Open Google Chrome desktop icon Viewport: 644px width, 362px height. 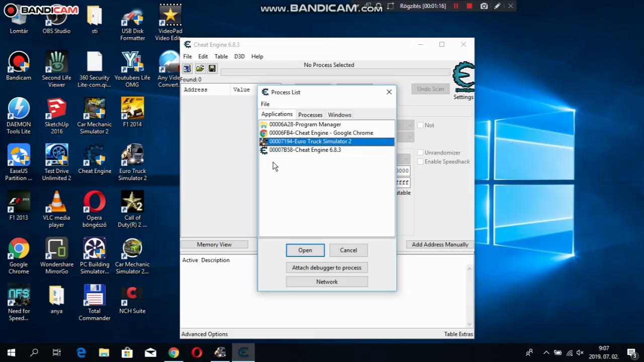(x=19, y=256)
